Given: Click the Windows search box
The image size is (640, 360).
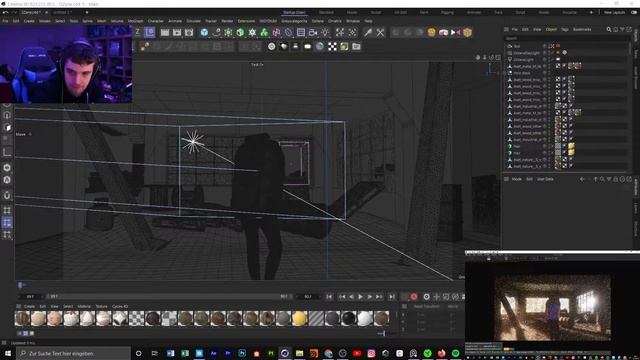Looking at the screenshot, I should 74,353.
